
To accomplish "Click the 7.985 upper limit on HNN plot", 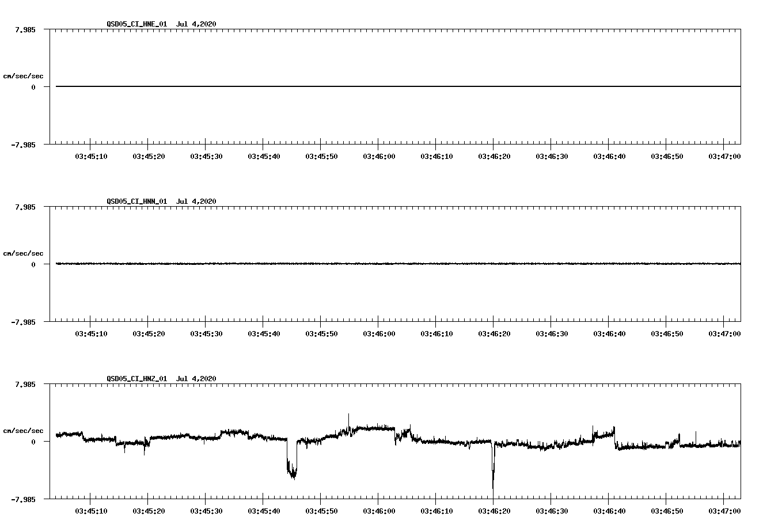I will 25,207.
